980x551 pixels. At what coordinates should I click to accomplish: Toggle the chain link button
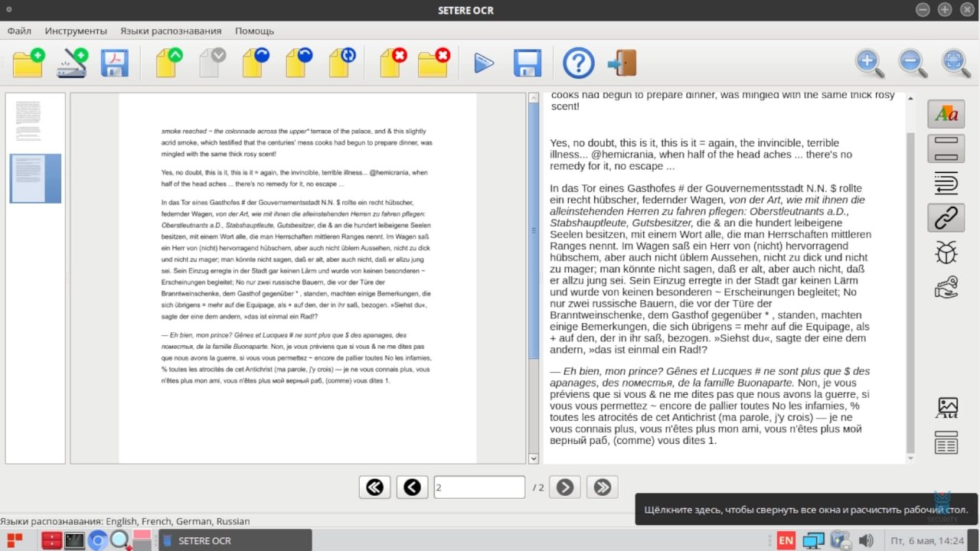click(x=946, y=218)
